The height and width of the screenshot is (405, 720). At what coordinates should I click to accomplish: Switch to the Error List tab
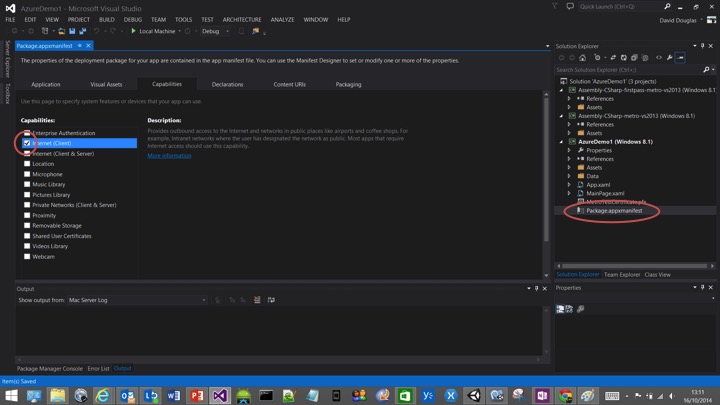[x=98, y=368]
